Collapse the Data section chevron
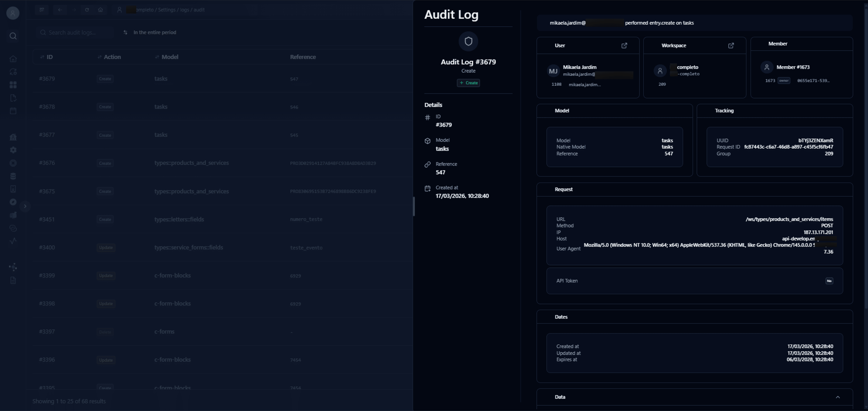 pyautogui.click(x=838, y=397)
